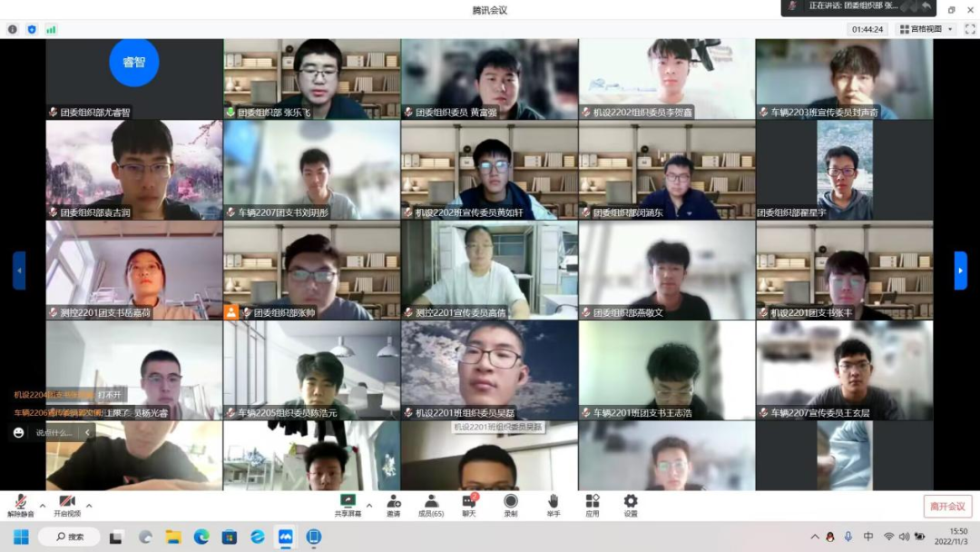This screenshot has height=552, width=980.
Task: Turn on camera with 开启视频
Action: (x=66, y=502)
